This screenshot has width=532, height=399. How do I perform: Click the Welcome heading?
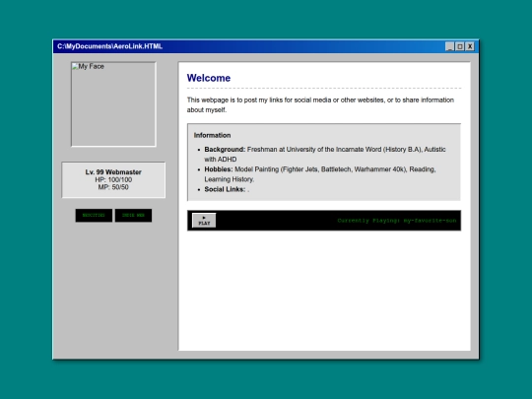[209, 78]
